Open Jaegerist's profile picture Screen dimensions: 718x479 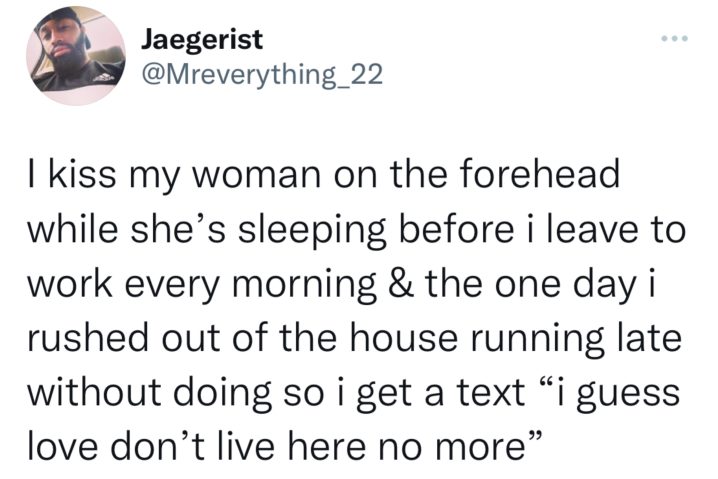click(76, 56)
